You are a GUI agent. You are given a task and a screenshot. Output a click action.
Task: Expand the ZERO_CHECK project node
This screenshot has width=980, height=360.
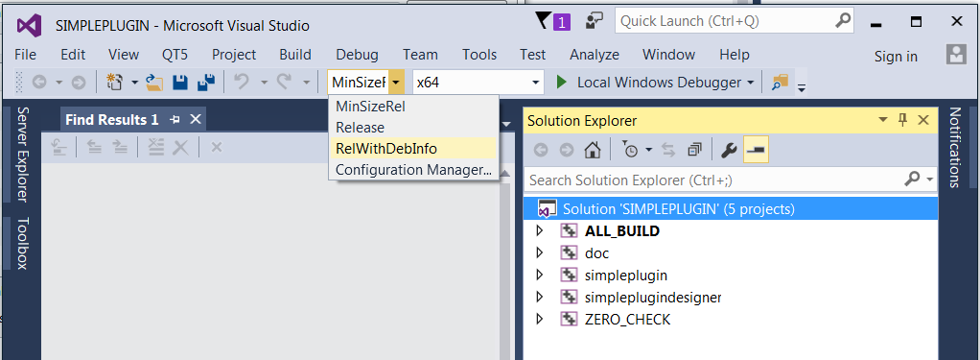(x=540, y=320)
